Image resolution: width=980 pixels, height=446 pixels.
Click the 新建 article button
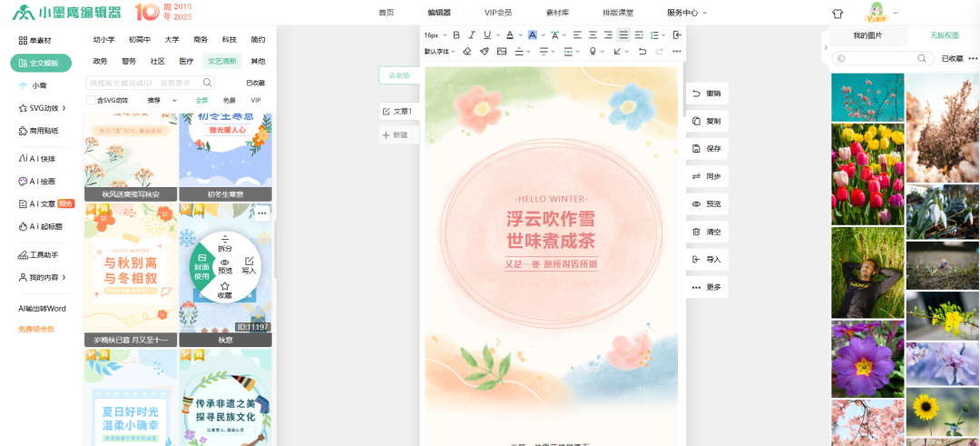399,135
